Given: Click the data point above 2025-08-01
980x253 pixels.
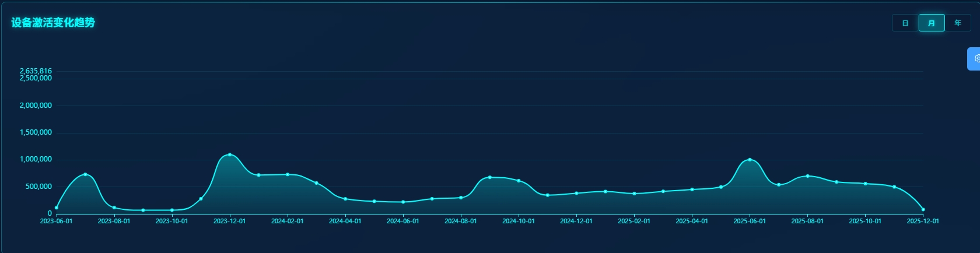Looking at the screenshot, I should (x=807, y=175).
